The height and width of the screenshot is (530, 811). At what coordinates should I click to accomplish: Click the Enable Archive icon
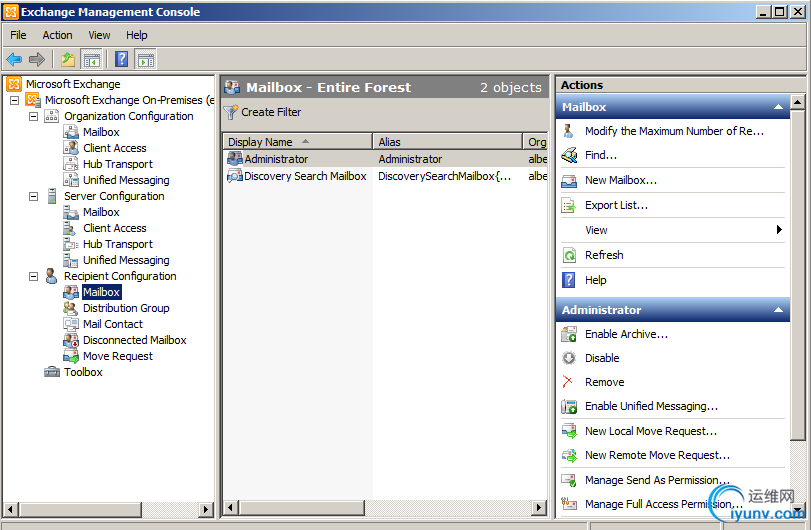click(x=569, y=334)
